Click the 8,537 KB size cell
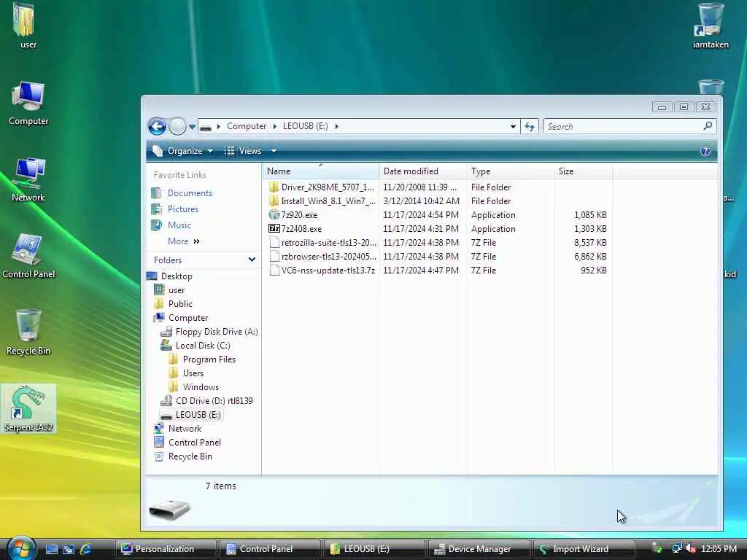747x560 pixels. tap(590, 242)
